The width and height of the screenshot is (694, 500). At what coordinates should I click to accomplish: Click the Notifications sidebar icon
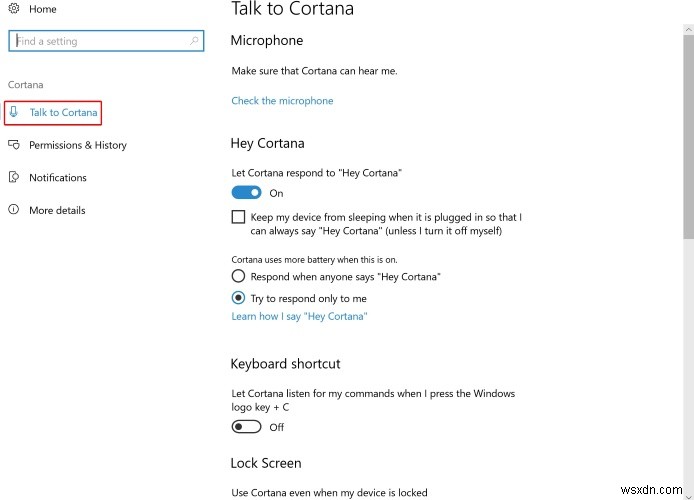(x=14, y=177)
